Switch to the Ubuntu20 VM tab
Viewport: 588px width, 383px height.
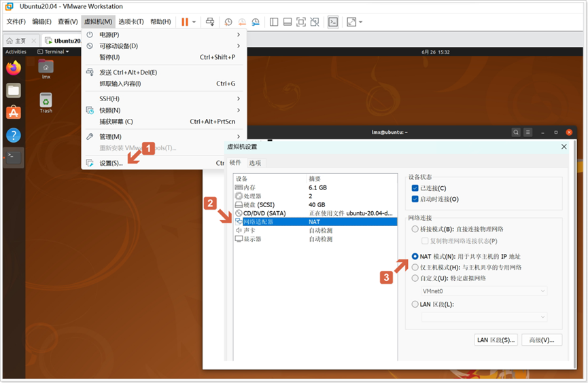click(x=62, y=41)
